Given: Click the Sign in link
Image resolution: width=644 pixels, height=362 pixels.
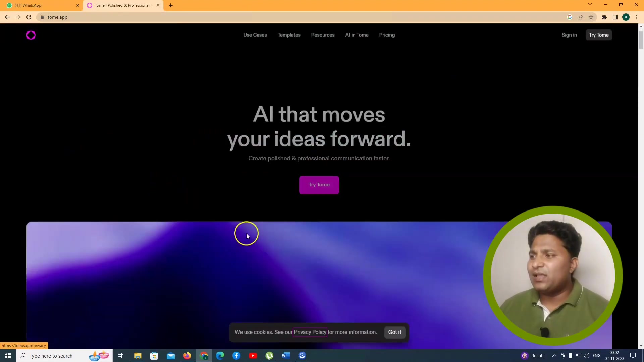Looking at the screenshot, I should pyautogui.click(x=569, y=35).
